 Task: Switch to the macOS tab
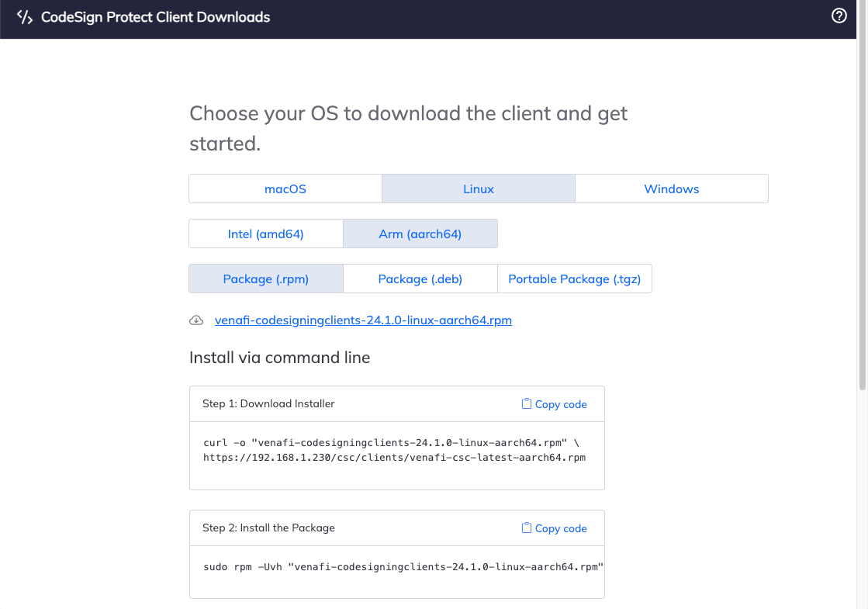285,189
